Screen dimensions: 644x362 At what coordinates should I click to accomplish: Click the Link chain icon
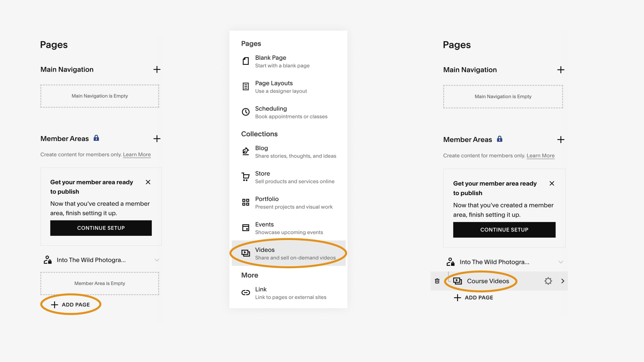(246, 292)
